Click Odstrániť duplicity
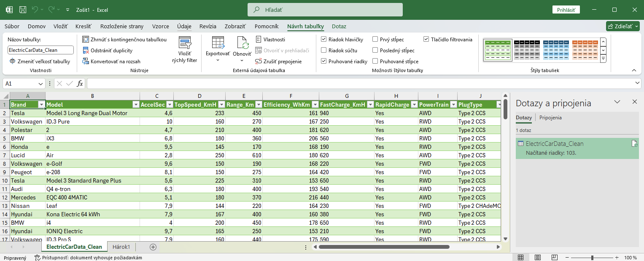The height and width of the screenshot is (261, 644). coord(107,50)
